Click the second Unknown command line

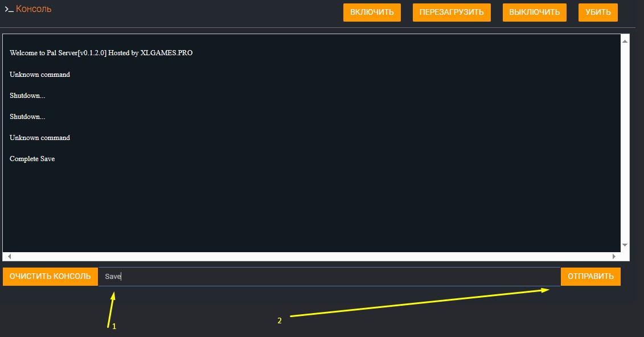[40, 138]
